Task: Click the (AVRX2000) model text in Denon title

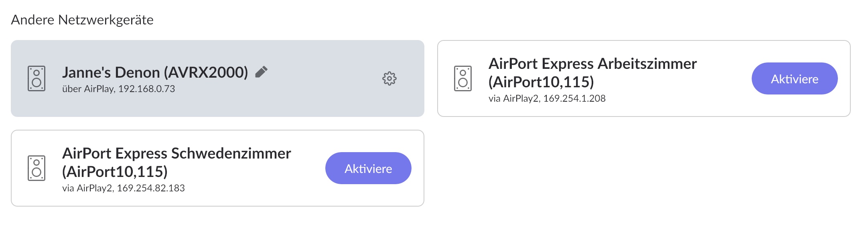Action: (x=206, y=72)
